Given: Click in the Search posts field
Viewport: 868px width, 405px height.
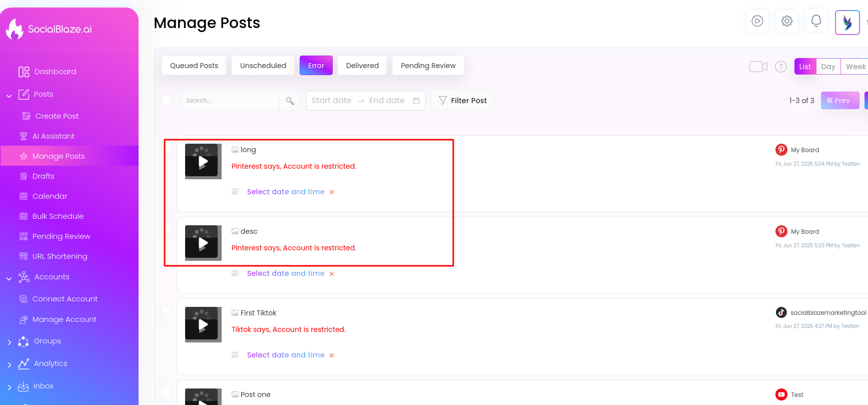Looking at the screenshot, I should [x=230, y=101].
